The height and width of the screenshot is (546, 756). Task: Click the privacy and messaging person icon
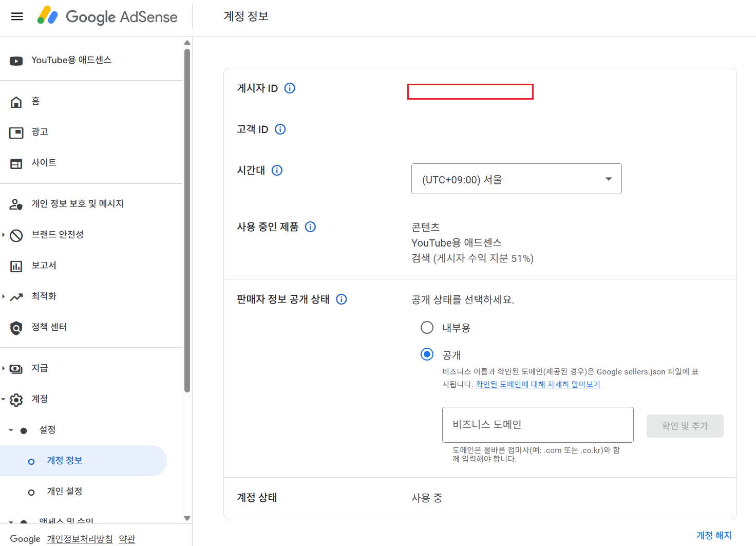[x=16, y=204]
